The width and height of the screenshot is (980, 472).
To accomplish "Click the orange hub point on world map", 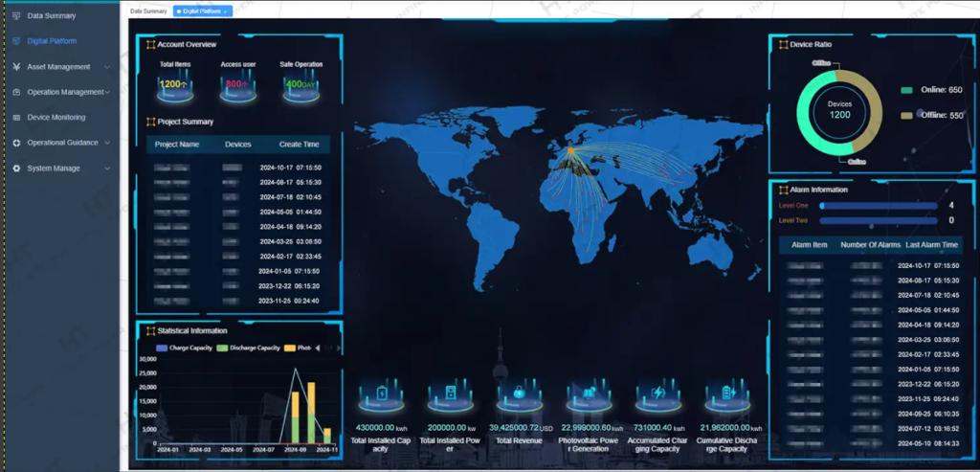I will coord(569,150).
